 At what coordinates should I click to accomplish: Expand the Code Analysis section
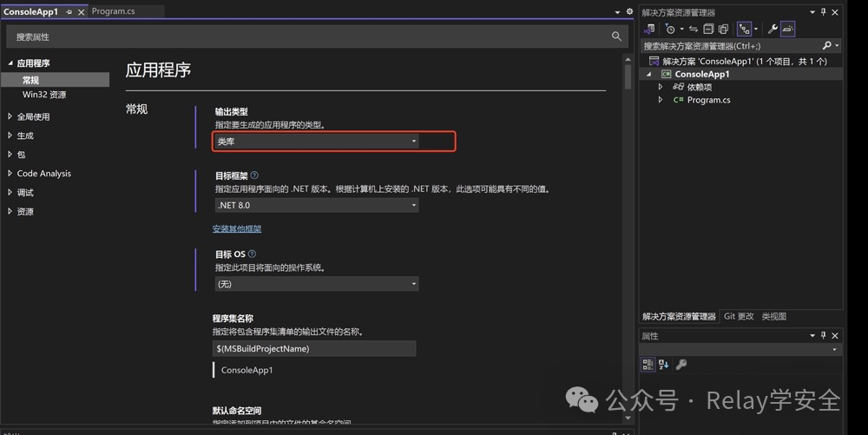pyautogui.click(x=10, y=174)
